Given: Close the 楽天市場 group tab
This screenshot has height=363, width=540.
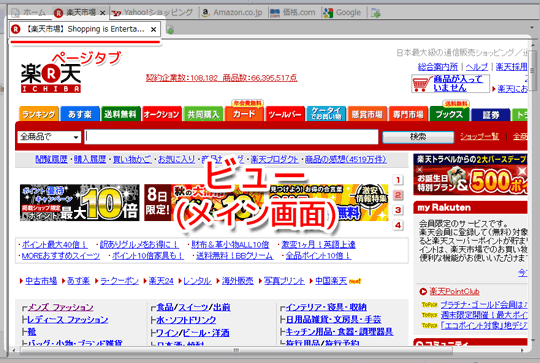Looking at the screenshot, I should 102,13.
